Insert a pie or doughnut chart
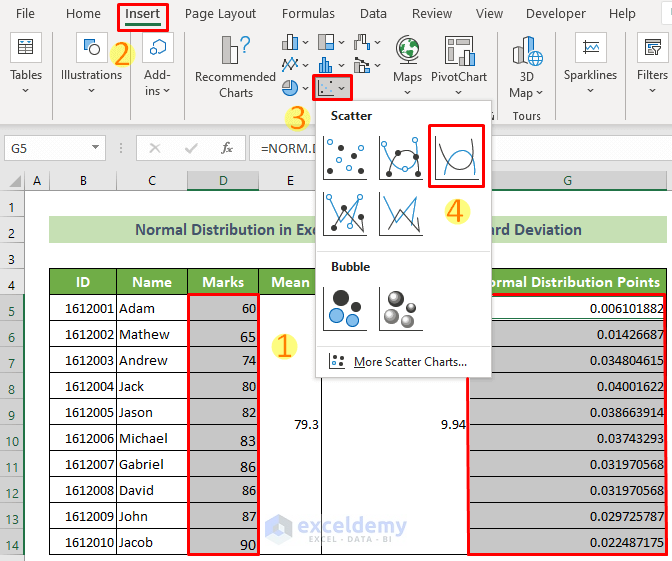Viewport: 672px width, 561px height. 290,88
